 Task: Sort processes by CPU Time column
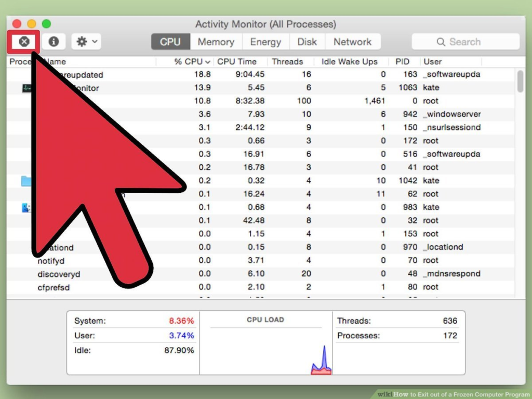(237, 61)
